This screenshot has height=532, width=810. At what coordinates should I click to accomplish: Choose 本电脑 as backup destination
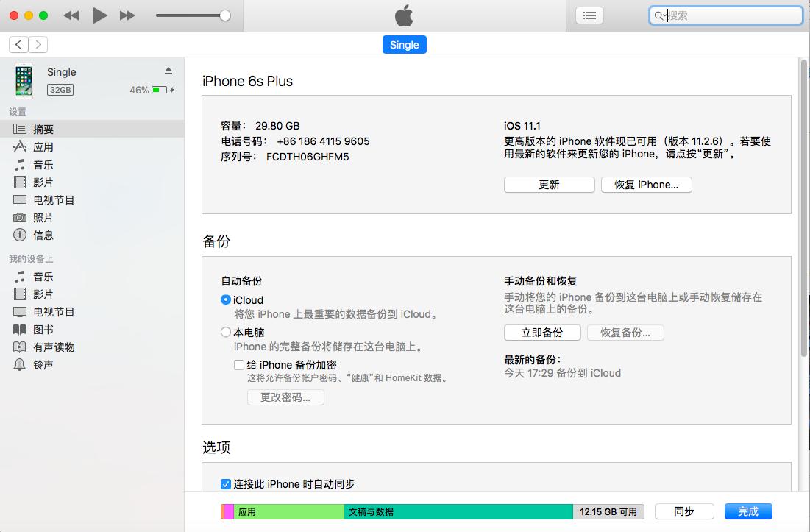pos(227,333)
